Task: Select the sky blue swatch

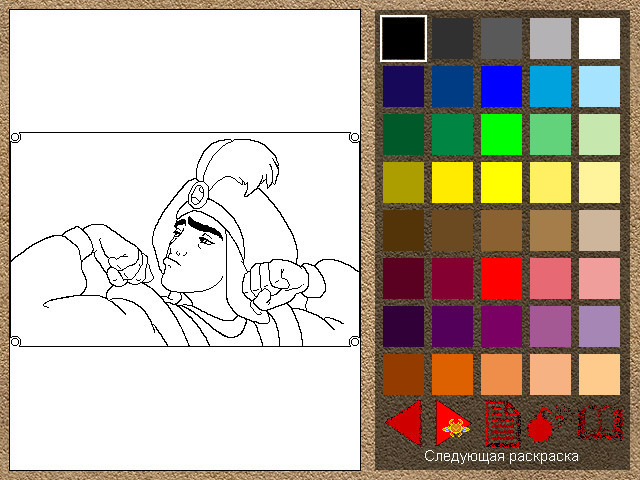Action: (550, 87)
